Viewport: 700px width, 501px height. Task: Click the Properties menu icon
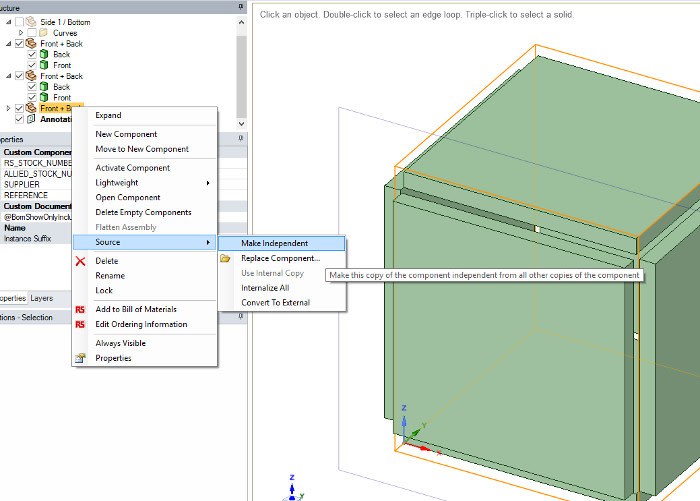80,358
